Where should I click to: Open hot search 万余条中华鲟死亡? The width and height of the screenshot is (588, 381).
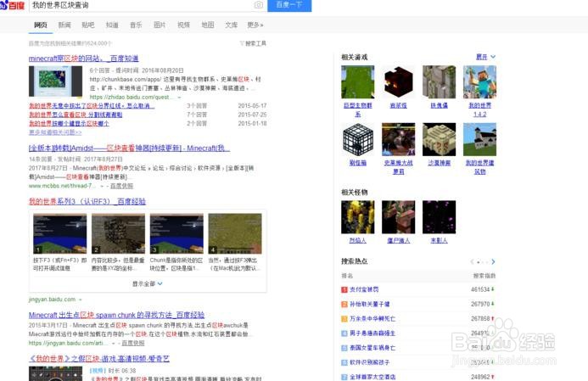point(372,319)
